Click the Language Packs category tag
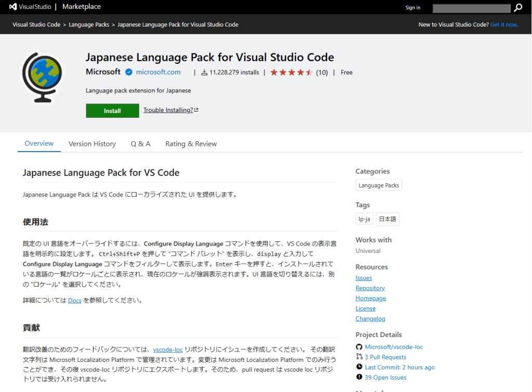The height and width of the screenshot is (392, 532). [379, 185]
